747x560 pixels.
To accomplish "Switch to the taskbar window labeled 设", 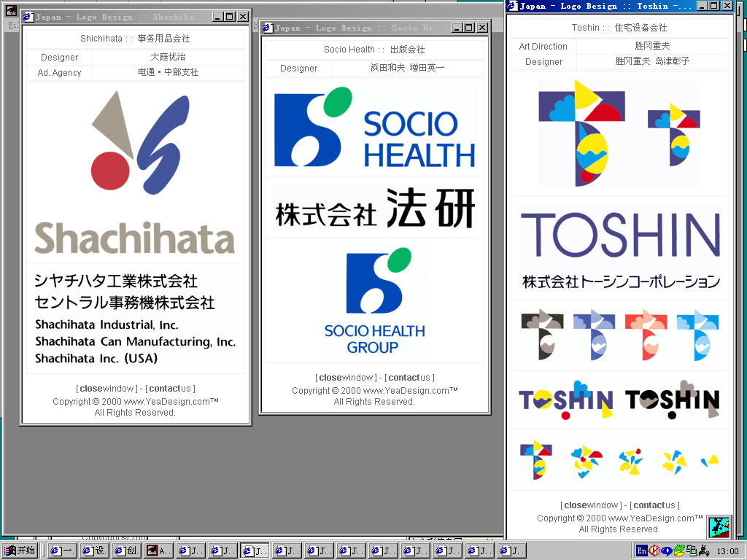I will coord(94,551).
